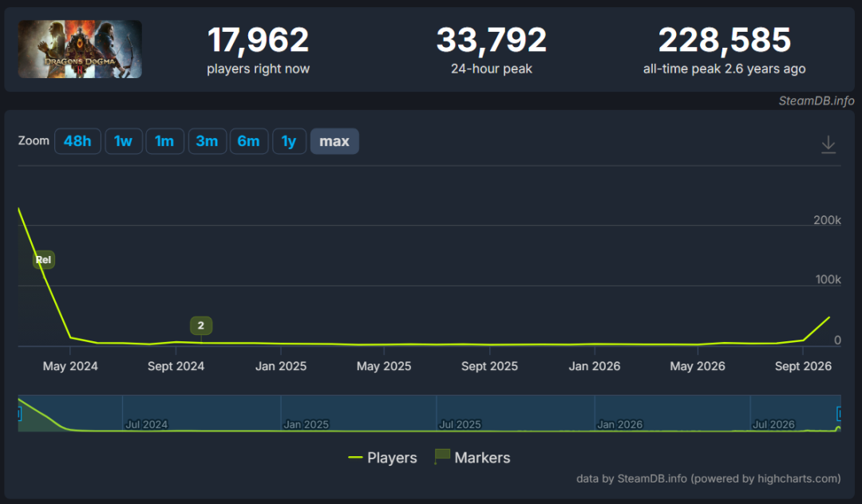Click the Jan 2026 navigator label
This screenshot has width=862, height=504.
(619, 424)
